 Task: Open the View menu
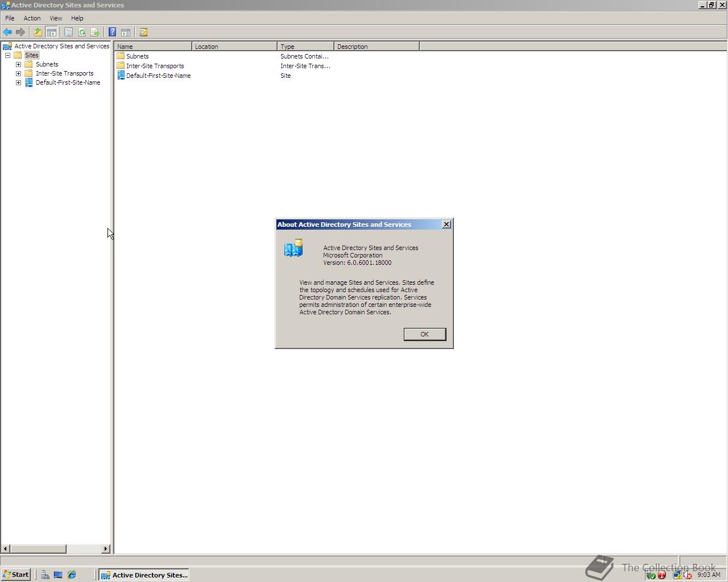coord(56,18)
